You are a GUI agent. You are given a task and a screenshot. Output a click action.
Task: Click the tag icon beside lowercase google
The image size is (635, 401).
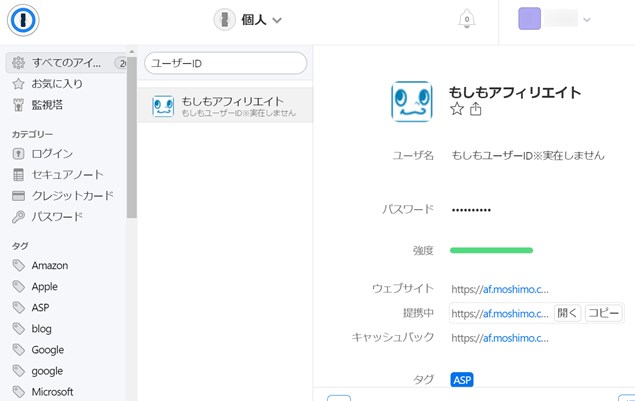click(x=19, y=371)
